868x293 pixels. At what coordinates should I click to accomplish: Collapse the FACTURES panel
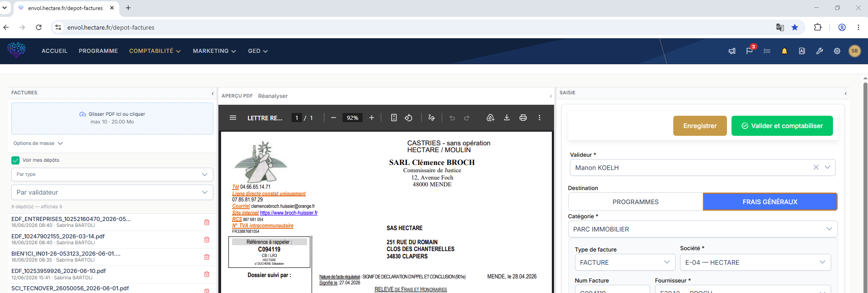[212, 93]
